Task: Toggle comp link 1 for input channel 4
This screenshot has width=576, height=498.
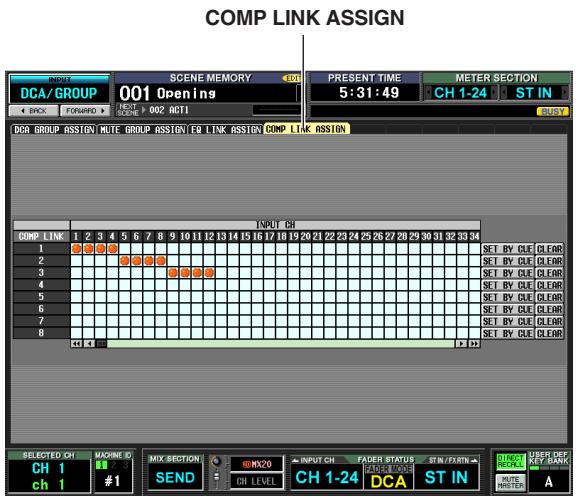Action: (112, 249)
